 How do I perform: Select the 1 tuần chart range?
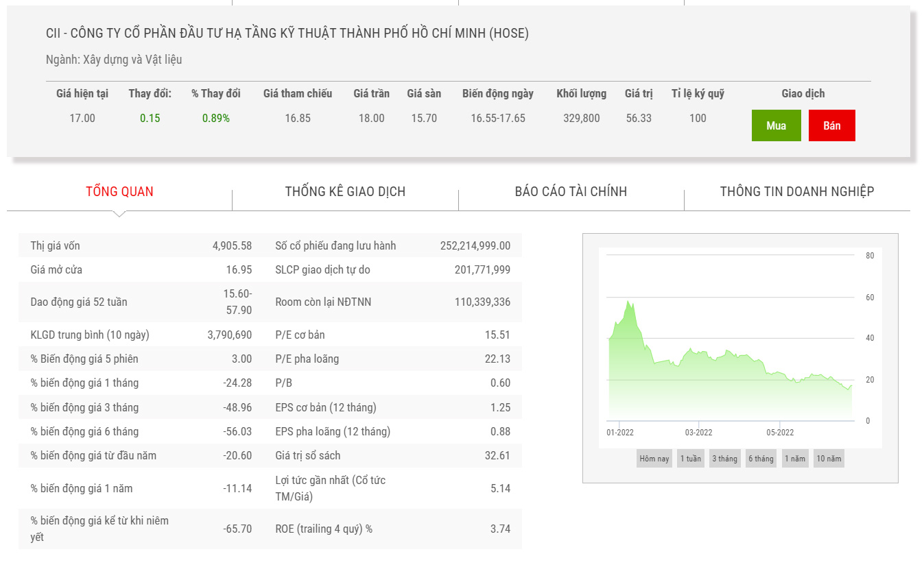point(690,459)
